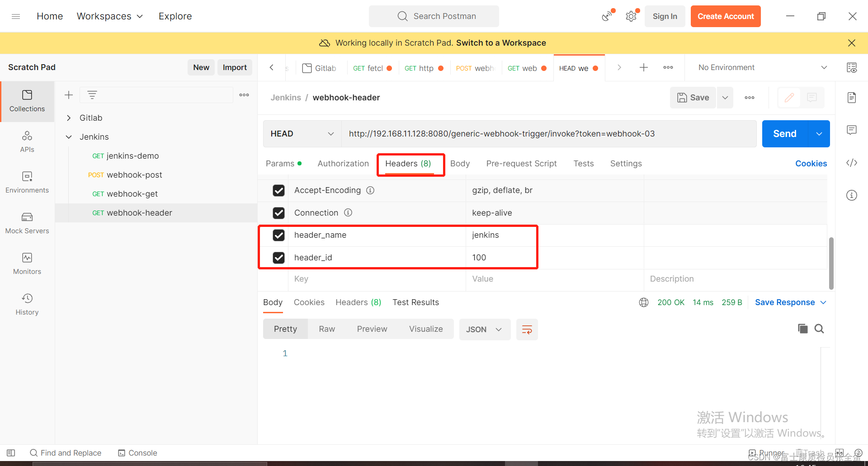Viewport: 868px width, 466px height.
Task: Open request options menu beside Save
Action: 750,98
